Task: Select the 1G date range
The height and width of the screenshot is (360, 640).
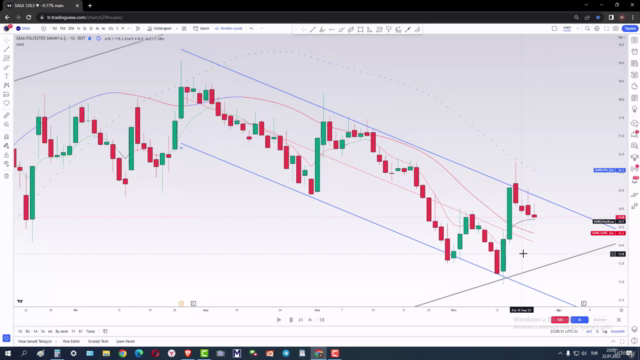Action: tap(20, 331)
